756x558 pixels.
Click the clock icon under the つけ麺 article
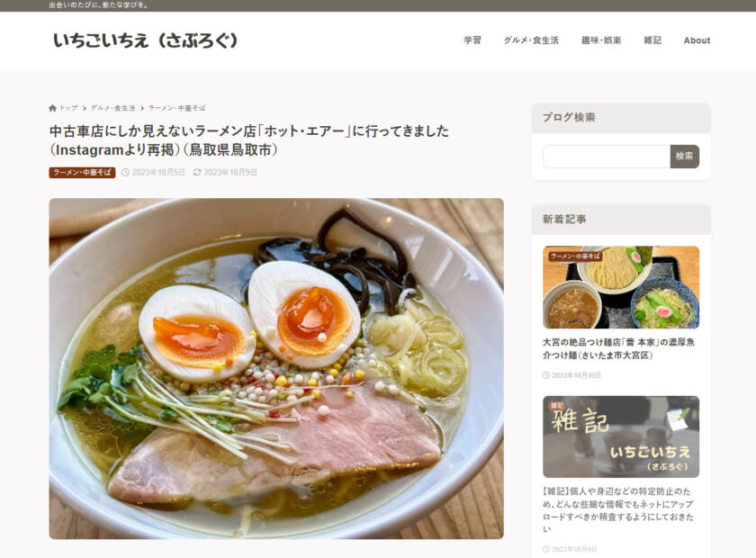pos(546,375)
